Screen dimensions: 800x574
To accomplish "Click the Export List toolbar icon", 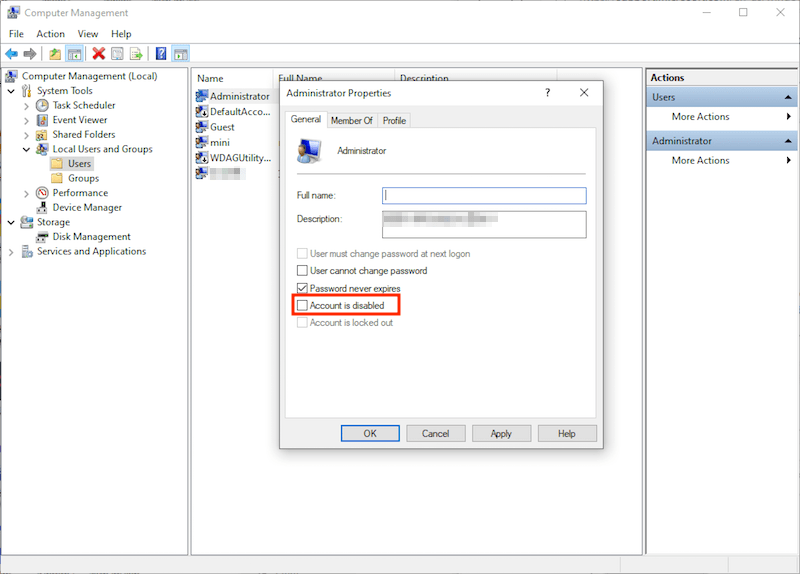I will point(136,54).
